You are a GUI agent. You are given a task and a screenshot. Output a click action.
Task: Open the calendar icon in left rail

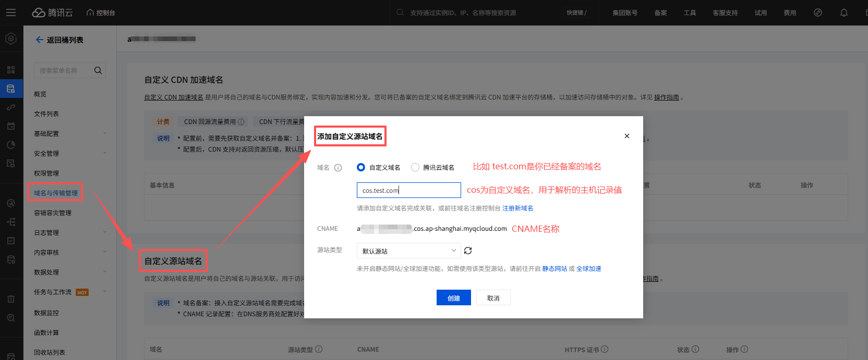[x=11, y=126]
